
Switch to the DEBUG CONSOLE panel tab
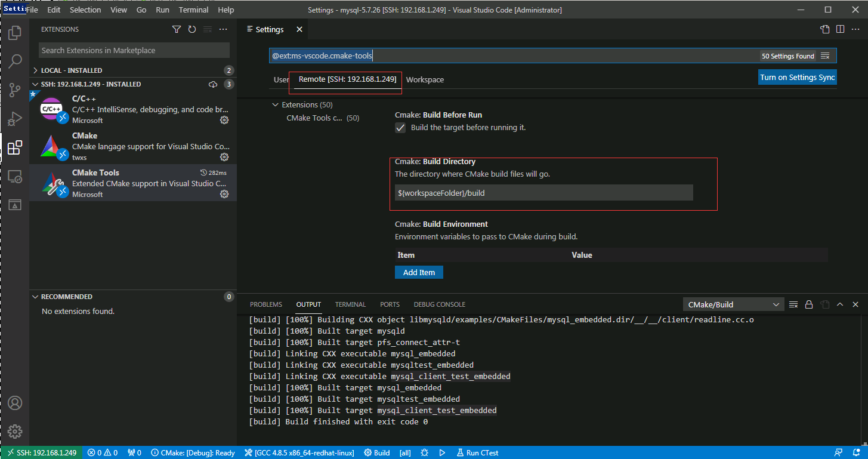(x=440, y=304)
